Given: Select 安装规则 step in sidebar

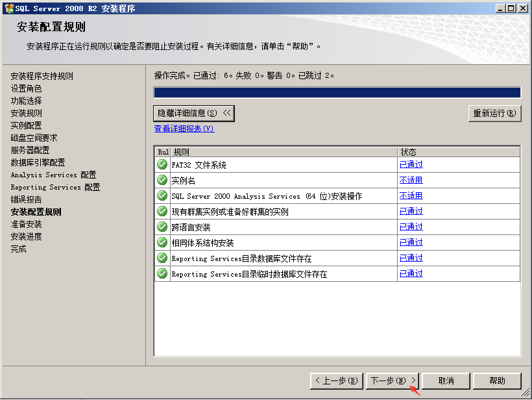Looking at the screenshot, I should (x=26, y=113).
